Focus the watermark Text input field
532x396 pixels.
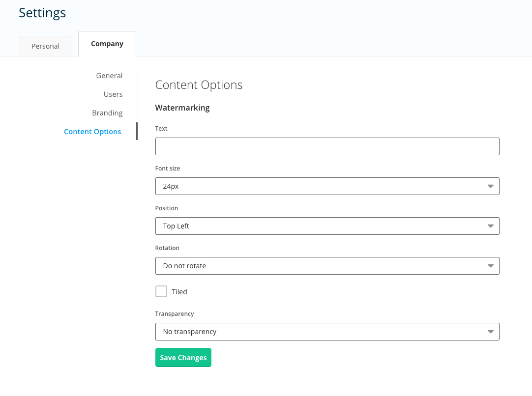click(x=327, y=146)
